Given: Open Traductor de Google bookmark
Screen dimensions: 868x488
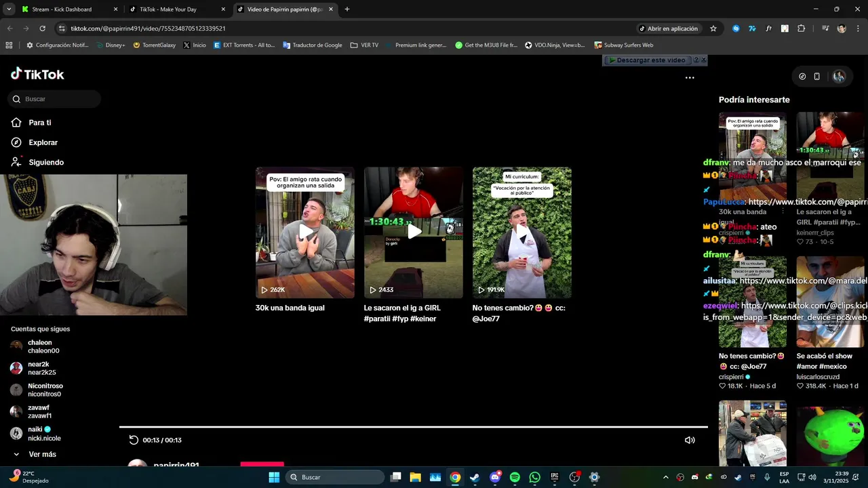Looking at the screenshot, I should coord(313,45).
